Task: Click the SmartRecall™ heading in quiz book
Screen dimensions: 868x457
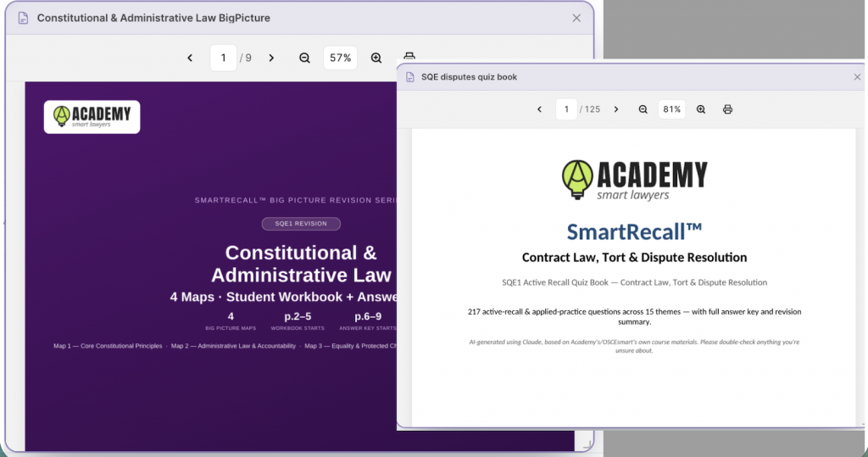Action: tap(634, 231)
